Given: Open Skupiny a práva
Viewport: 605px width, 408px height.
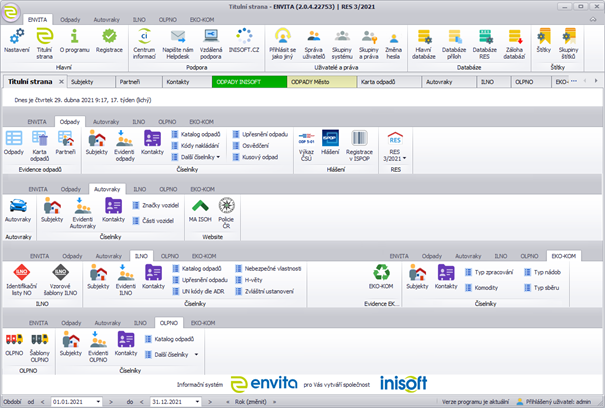Looking at the screenshot, I should point(369,44).
